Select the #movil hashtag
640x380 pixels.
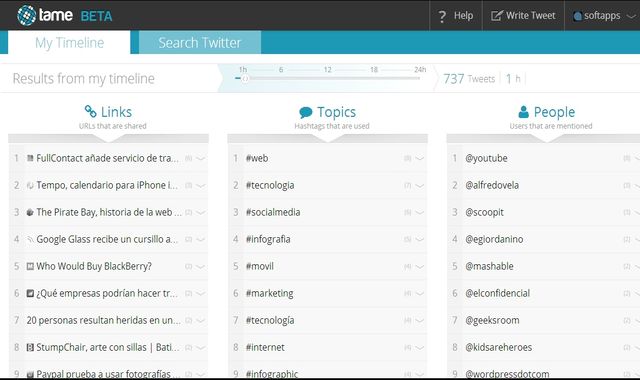260,266
